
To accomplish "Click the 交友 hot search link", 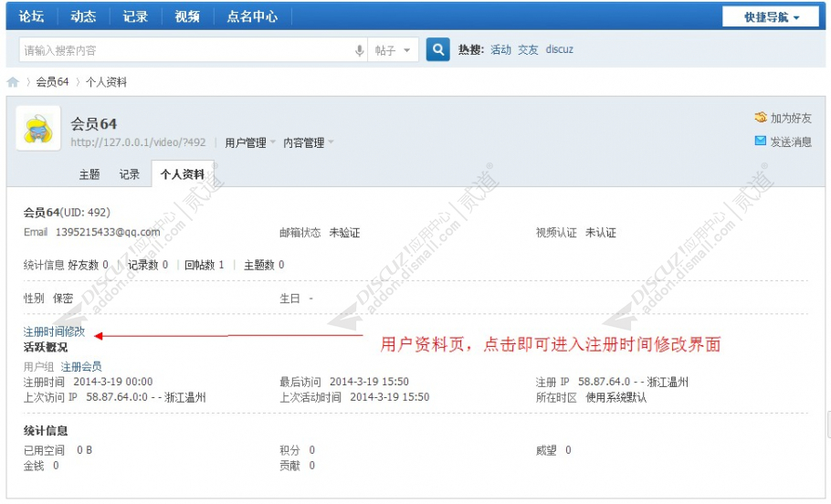I will click(x=528, y=49).
